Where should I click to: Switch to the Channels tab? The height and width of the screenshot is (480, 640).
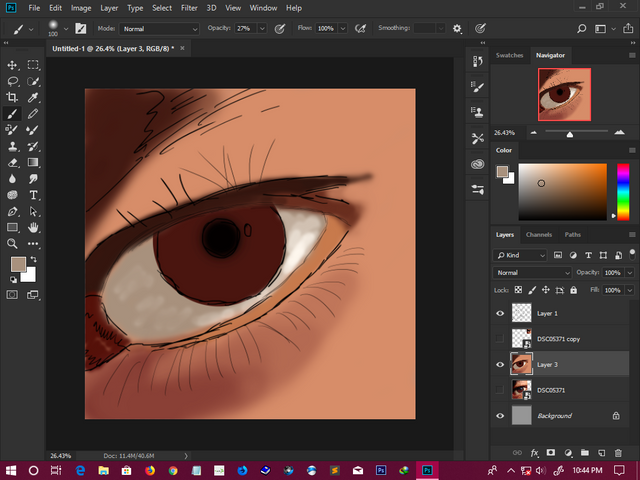(539, 234)
